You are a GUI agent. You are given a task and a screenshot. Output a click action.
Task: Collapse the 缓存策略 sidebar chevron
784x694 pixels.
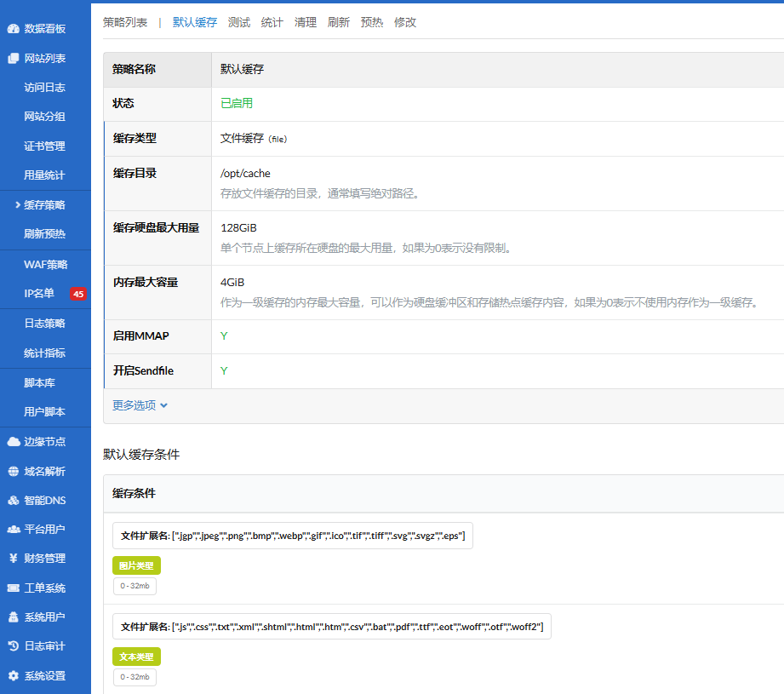click(x=17, y=205)
